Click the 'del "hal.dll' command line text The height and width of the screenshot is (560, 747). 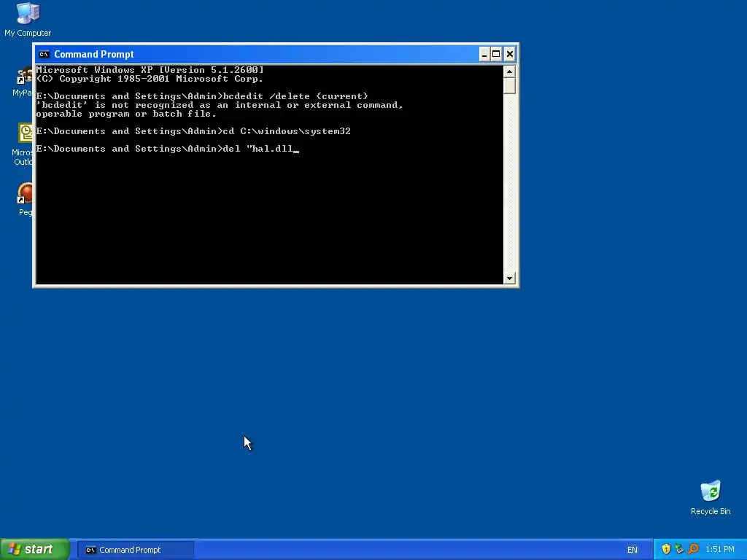[258, 149]
